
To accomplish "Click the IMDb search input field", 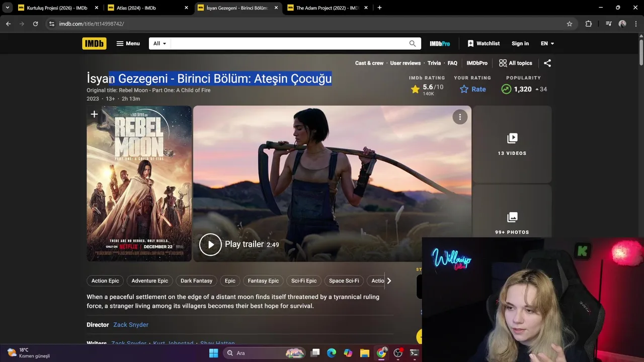I will 288,44.
